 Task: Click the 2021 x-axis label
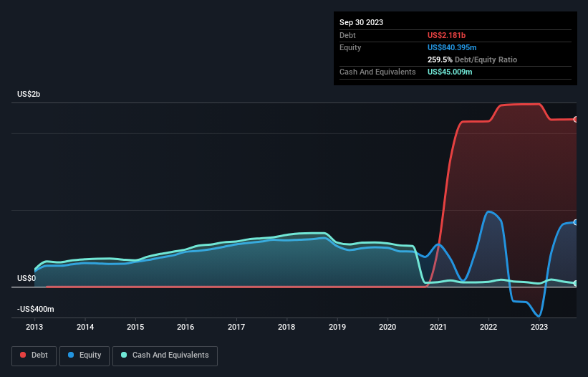pyautogui.click(x=438, y=327)
